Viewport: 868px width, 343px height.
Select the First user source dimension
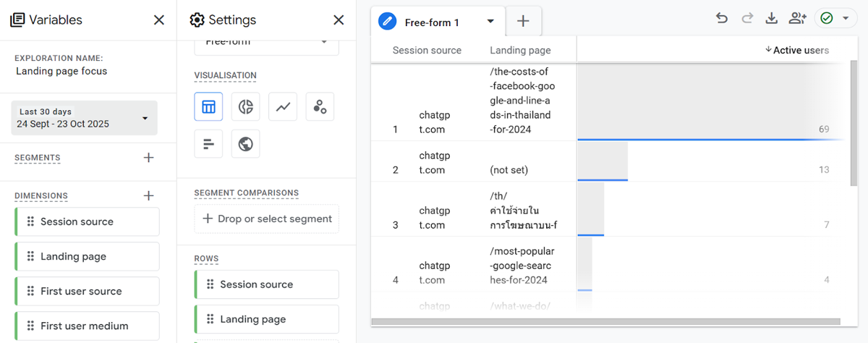coord(87,291)
